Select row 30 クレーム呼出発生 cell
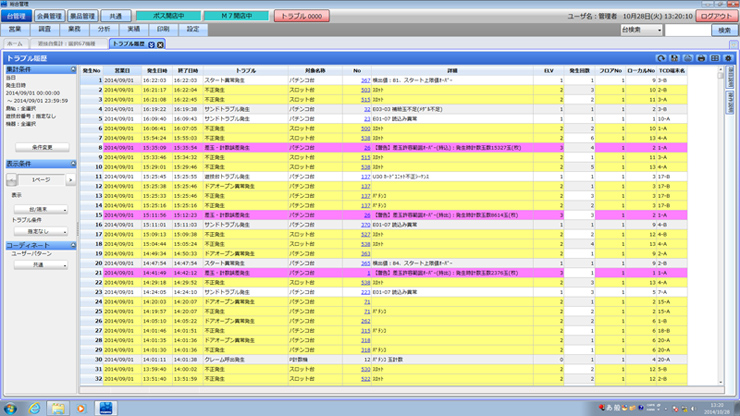This screenshot has height=416, width=740. tap(245, 360)
